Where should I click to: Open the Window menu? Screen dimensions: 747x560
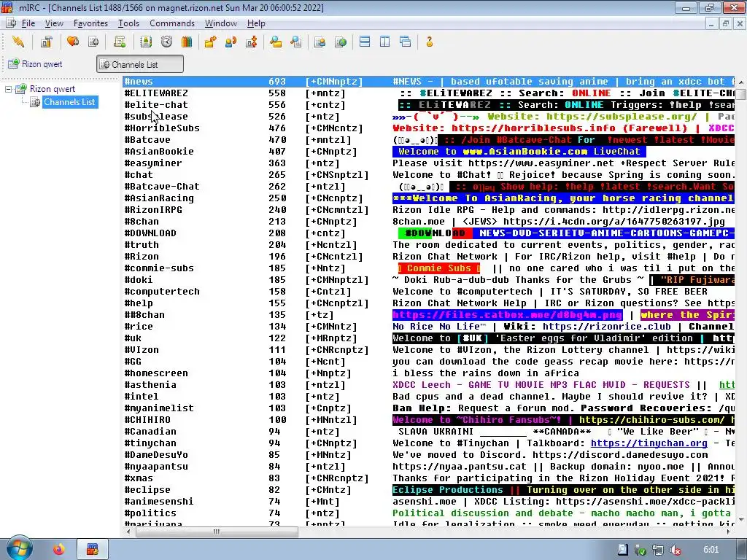220,23
